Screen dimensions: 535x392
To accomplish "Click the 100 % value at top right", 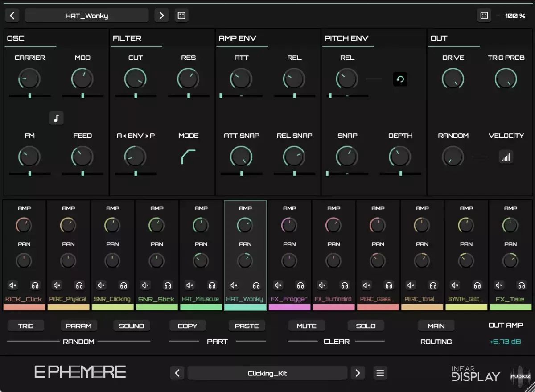I will tap(515, 16).
